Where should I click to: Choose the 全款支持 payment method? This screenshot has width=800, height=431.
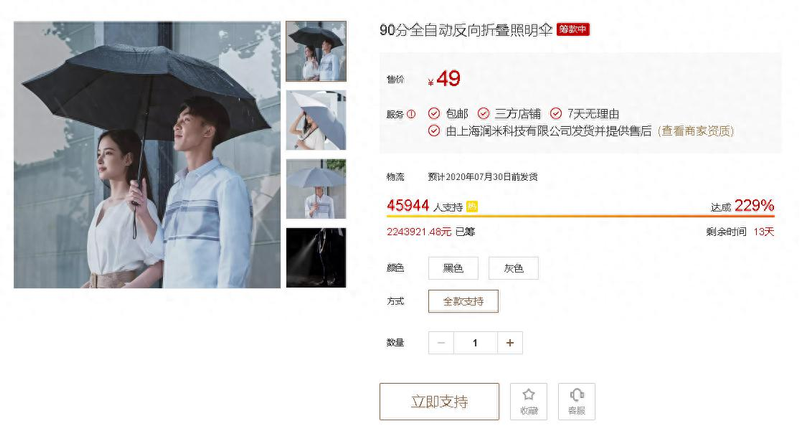point(463,301)
